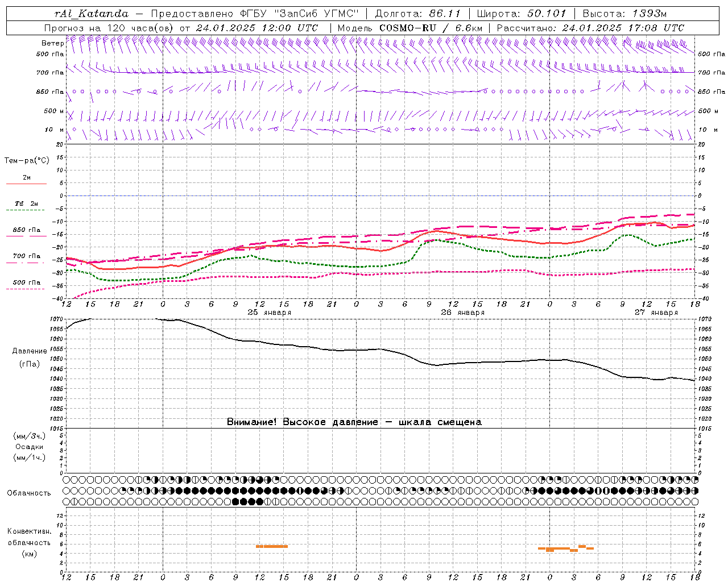Click the Внимание! Высокое давление warning text
Screen dimensions: 728x582
(x=354, y=422)
